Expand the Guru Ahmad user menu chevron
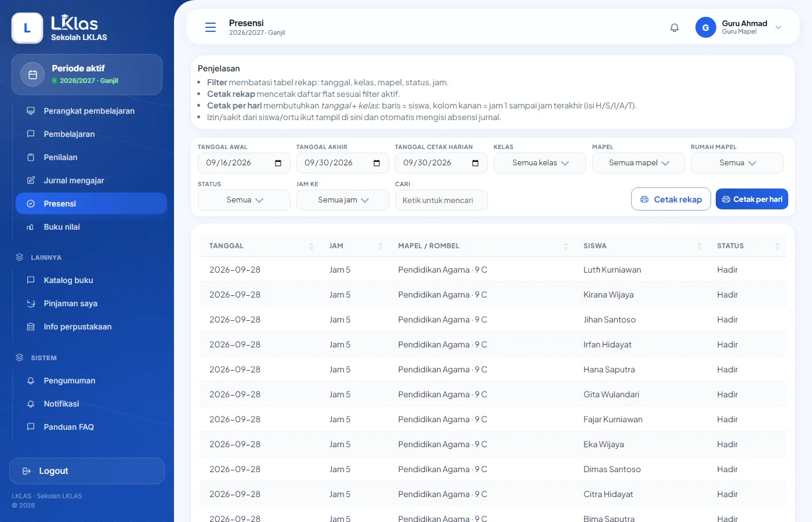Image resolution: width=812 pixels, height=522 pixels. point(778,27)
